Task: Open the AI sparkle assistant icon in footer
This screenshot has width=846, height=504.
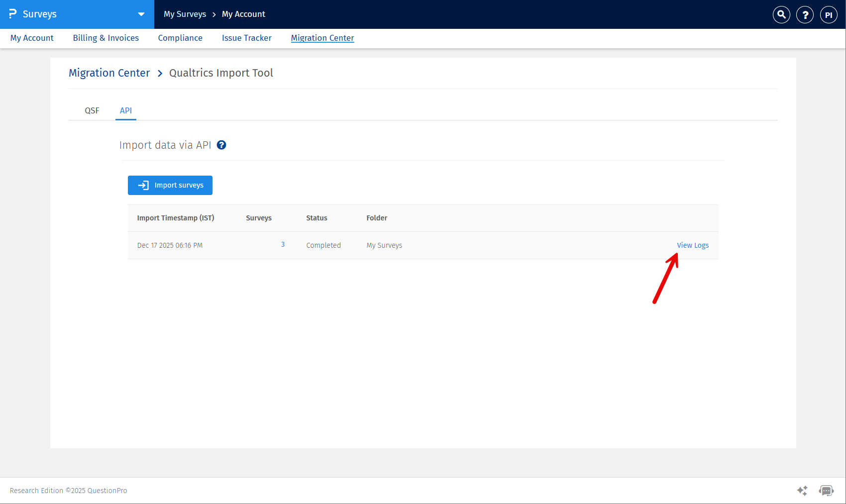Action: pyautogui.click(x=802, y=491)
